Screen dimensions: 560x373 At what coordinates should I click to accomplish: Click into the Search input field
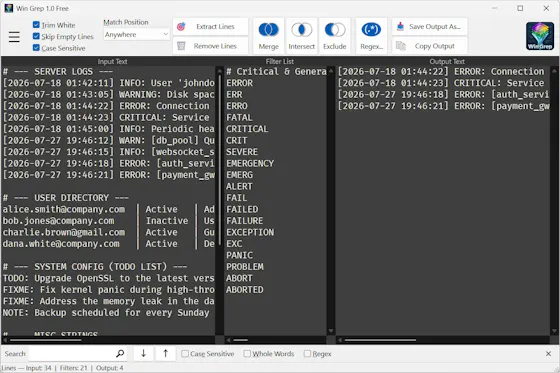[x=71, y=354]
